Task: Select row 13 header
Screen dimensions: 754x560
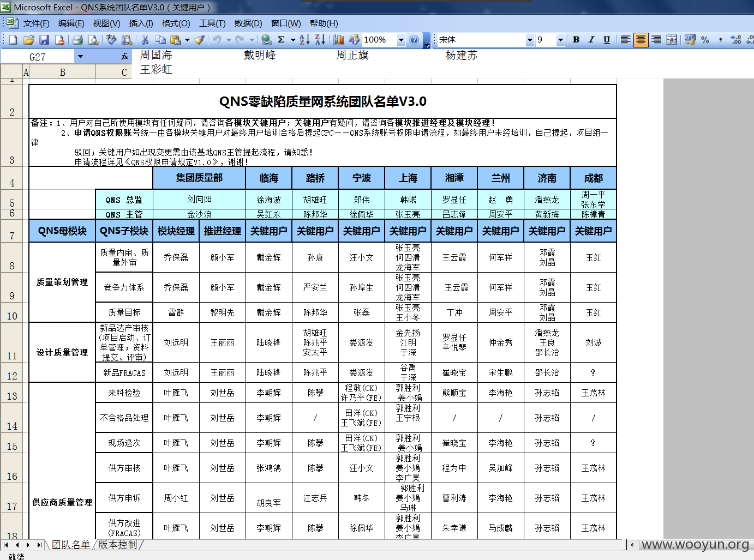Action: pyautogui.click(x=12, y=393)
